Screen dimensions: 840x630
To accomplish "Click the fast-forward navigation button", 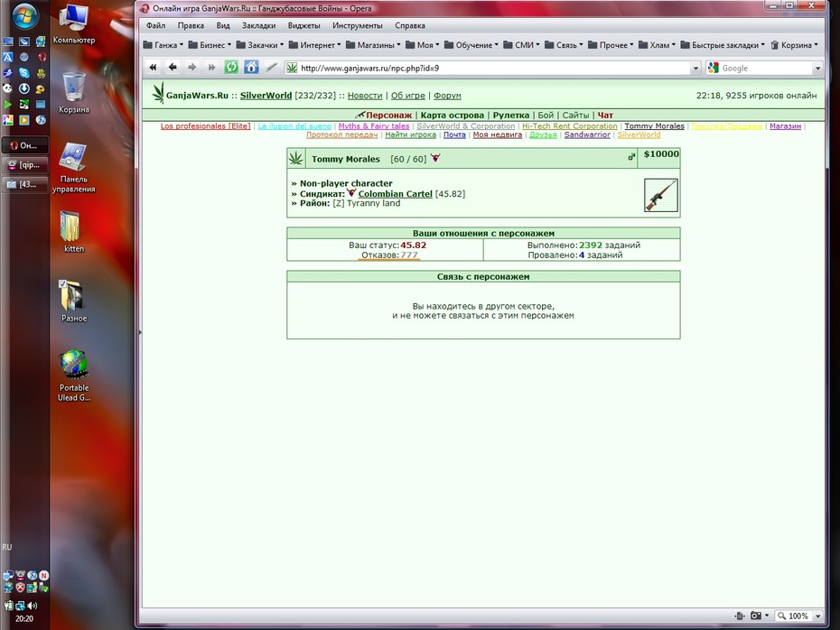I will click(x=211, y=68).
